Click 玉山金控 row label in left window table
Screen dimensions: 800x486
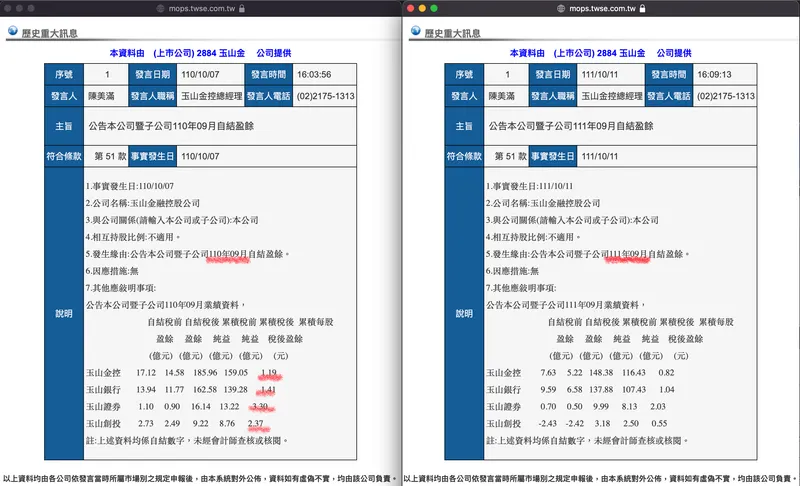tap(103, 373)
